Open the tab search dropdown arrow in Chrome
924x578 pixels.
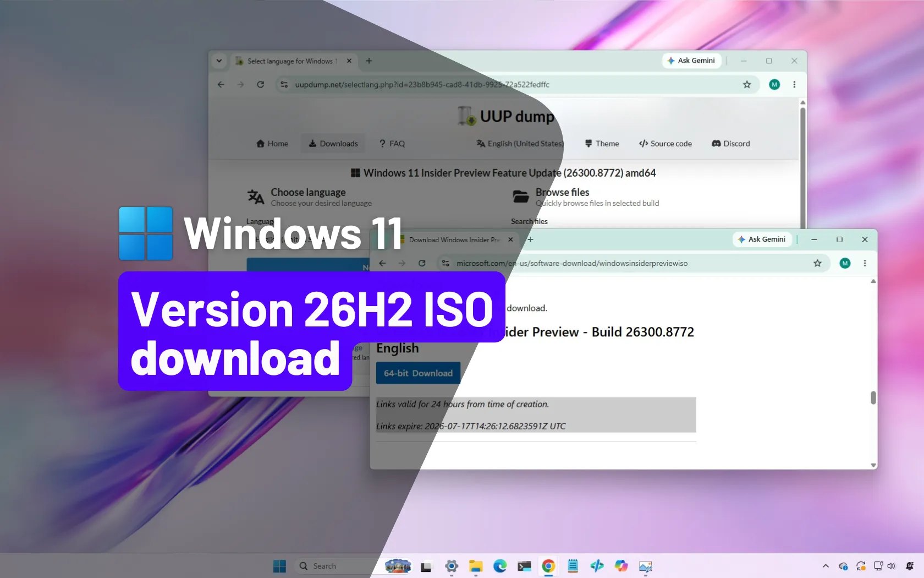[219, 61]
